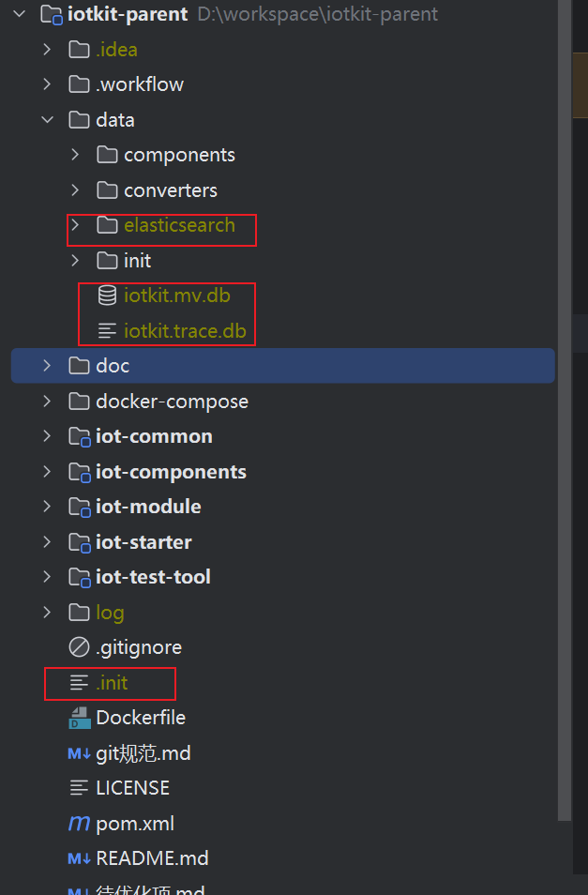This screenshot has width=588, height=895.
Task: Expand the iot-module chevron
Action: click(x=47, y=507)
